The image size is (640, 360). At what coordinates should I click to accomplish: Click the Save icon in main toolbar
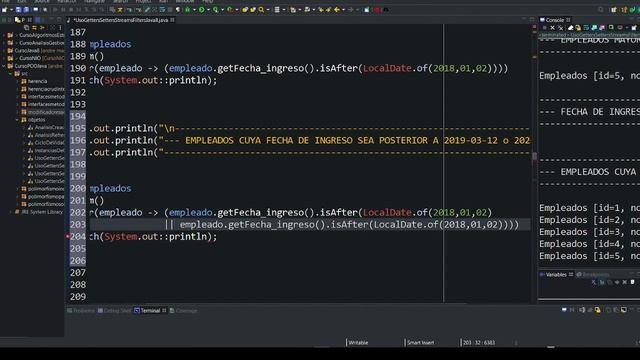[x=19, y=9]
